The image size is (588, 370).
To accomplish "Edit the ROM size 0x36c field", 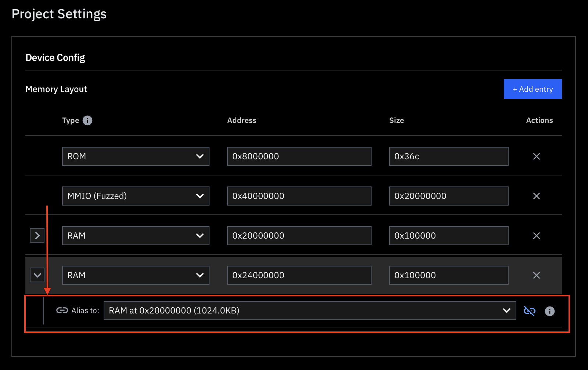I will [448, 156].
